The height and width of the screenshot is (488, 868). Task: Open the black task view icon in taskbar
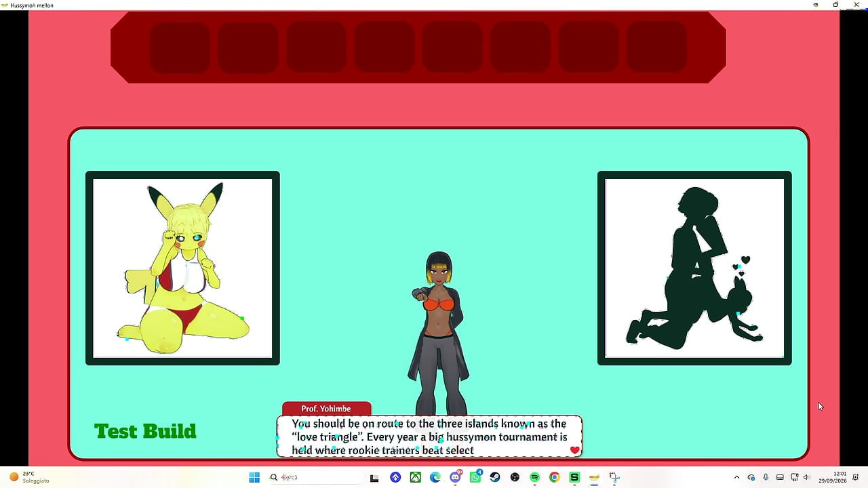(374, 477)
